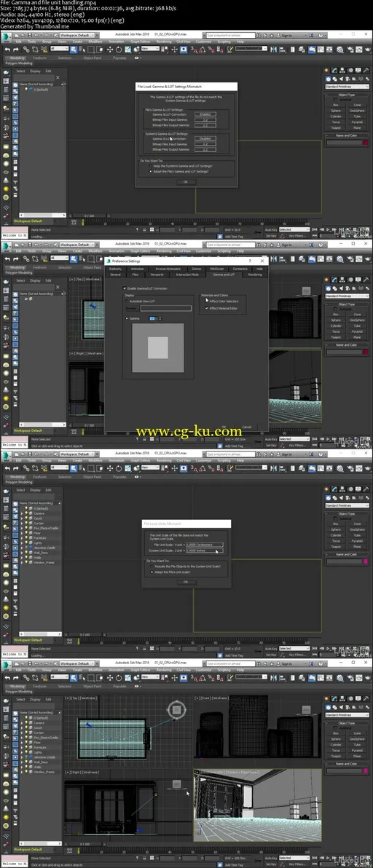Viewport: 373px width, 868px height.
Task: Click Auto Key button in Units Mismatch frame
Action: (x=271, y=648)
